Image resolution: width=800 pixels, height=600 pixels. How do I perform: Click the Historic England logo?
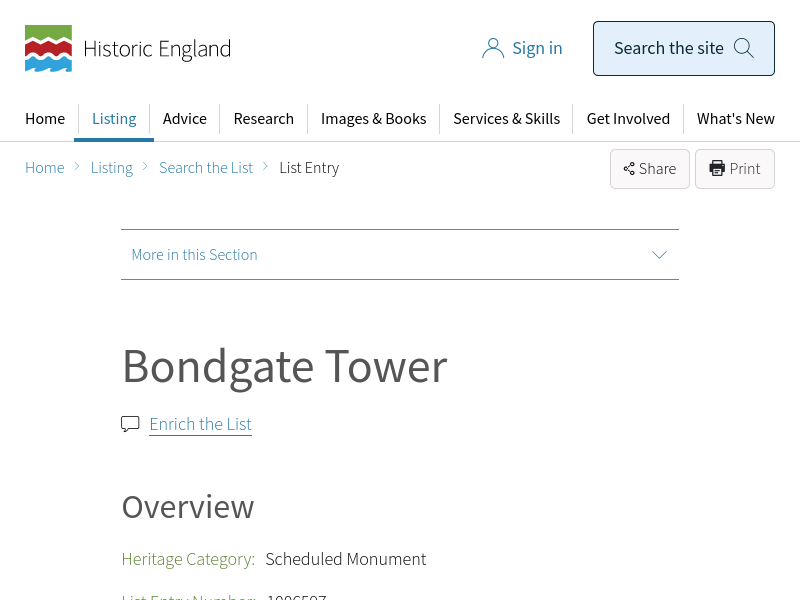[127, 49]
